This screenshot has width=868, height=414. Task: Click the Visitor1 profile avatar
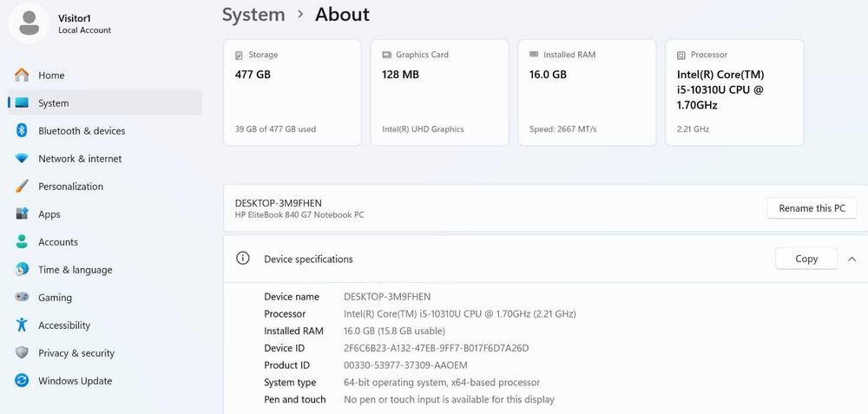(x=29, y=23)
